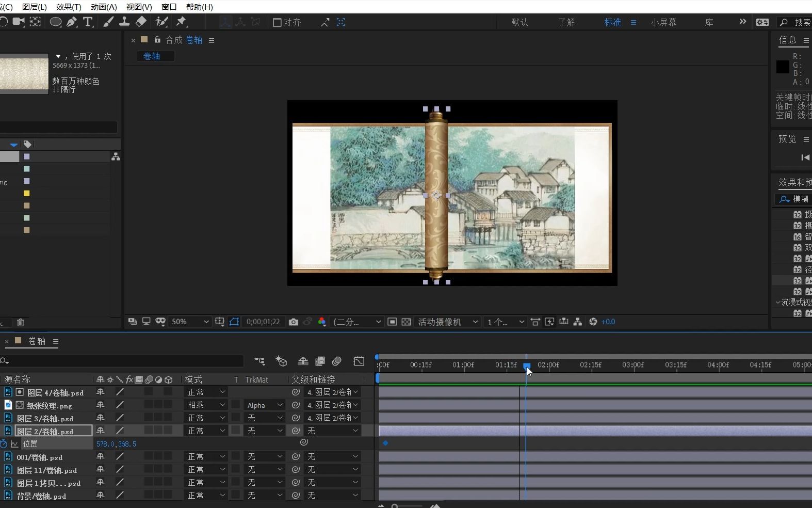Open the 效果(T) menu

[x=69, y=7]
